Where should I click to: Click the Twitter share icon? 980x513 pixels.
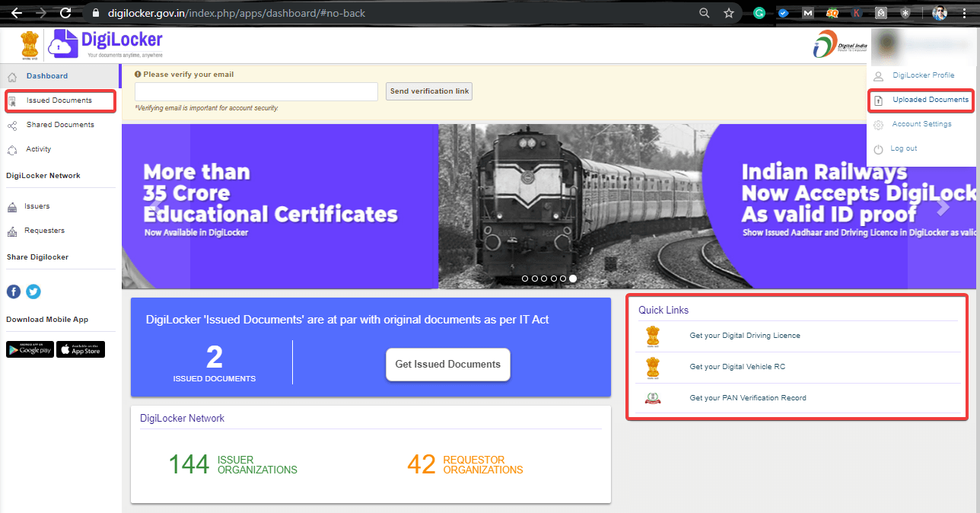point(33,292)
